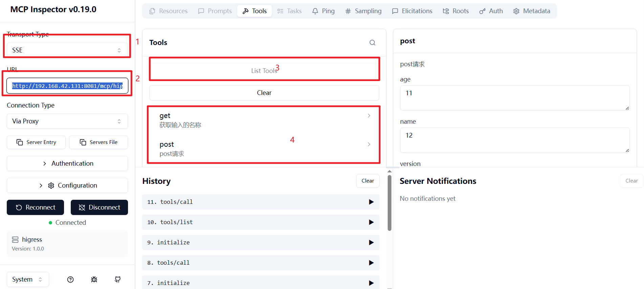Copy the Servers File configuration
Screen dimensions: 644x289
click(99, 142)
